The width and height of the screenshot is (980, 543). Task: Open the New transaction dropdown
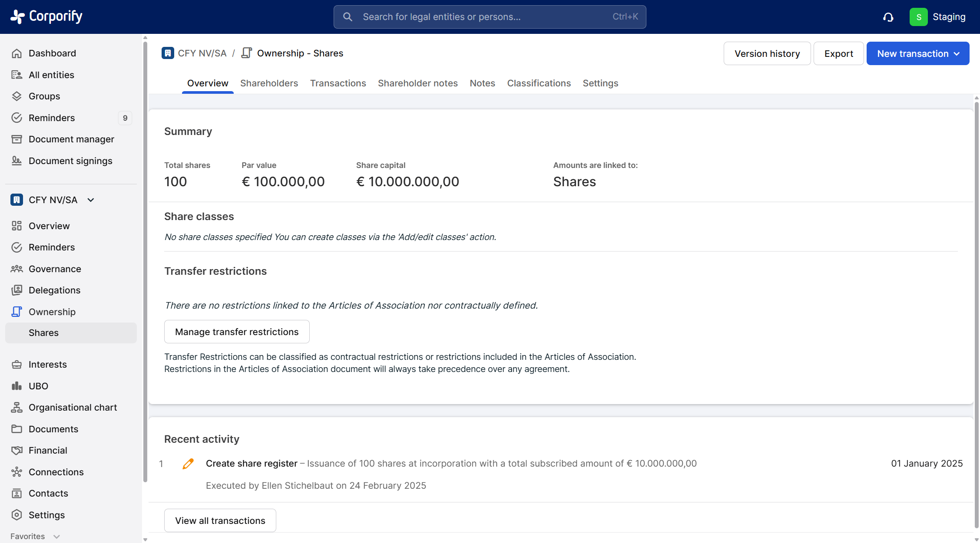[917, 53]
